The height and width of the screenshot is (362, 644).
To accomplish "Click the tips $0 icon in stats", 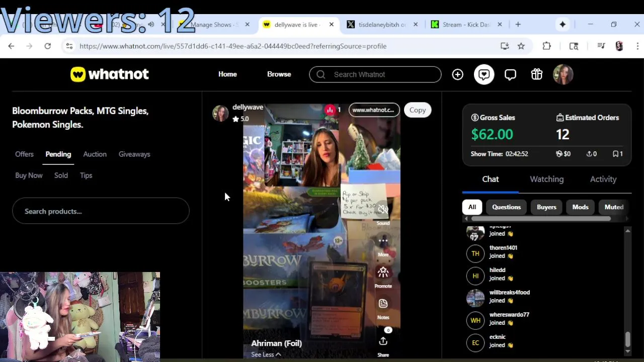I will (559, 154).
